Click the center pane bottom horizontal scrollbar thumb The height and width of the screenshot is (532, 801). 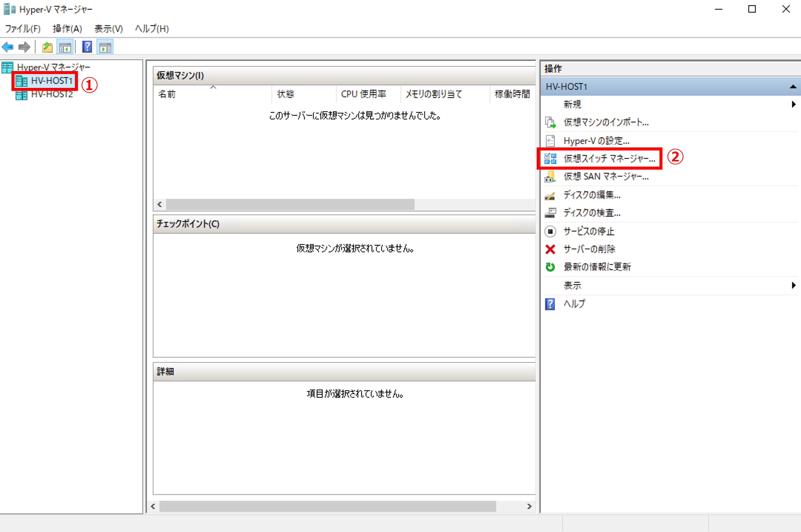point(328,507)
